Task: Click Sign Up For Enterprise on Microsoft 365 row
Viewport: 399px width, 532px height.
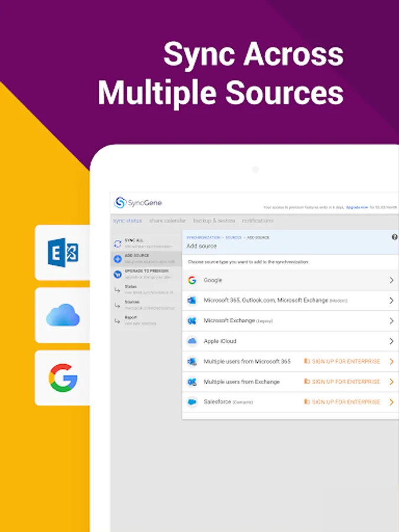Action: pyautogui.click(x=342, y=361)
